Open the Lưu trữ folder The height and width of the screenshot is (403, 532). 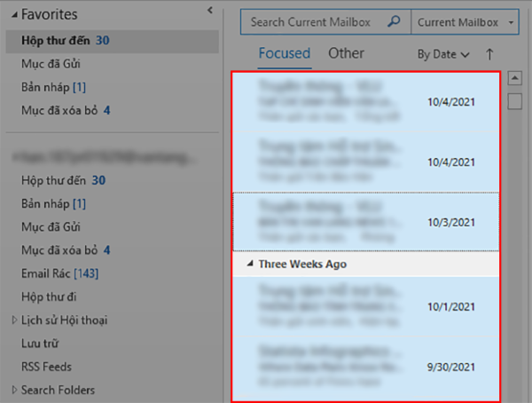(x=40, y=344)
